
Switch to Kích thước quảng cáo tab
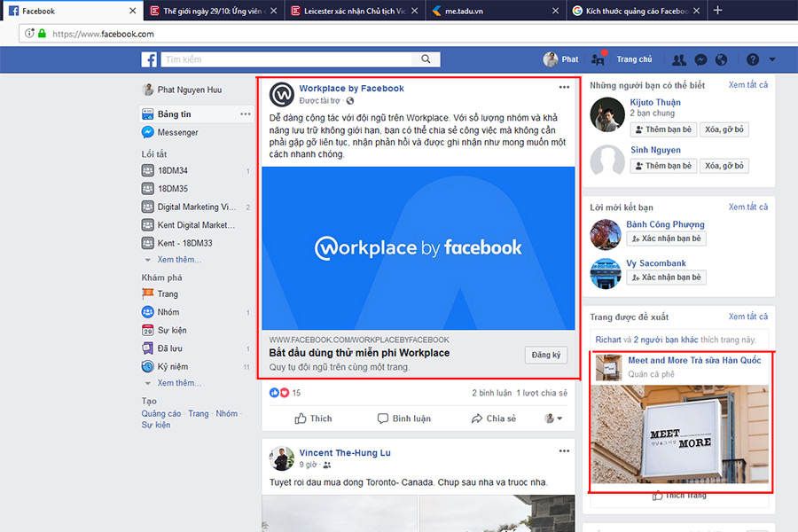(637, 11)
